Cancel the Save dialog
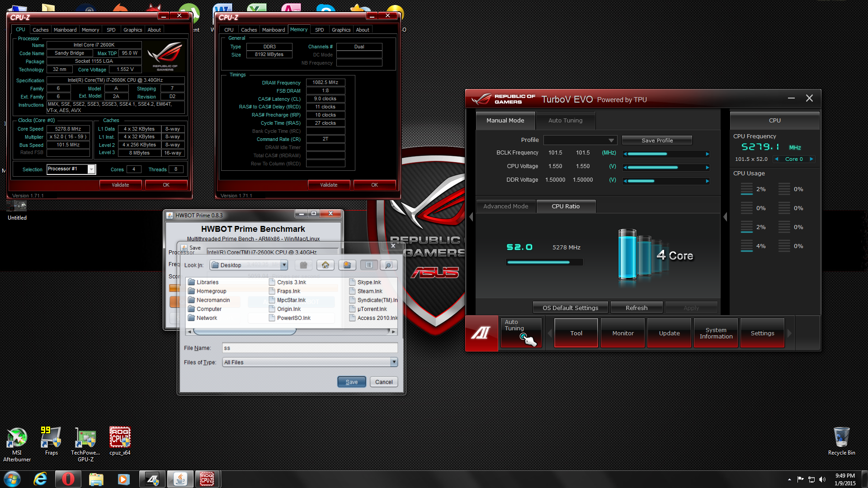 click(384, 382)
